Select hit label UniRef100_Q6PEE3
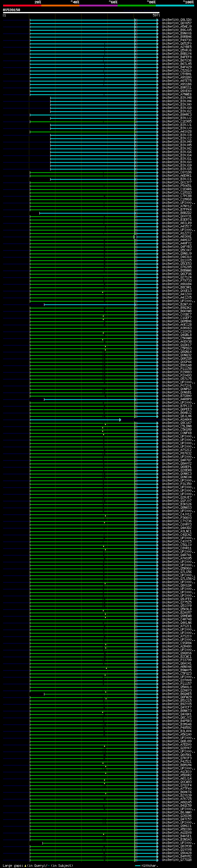This screenshot has width=197, height=868. tap(176, 409)
